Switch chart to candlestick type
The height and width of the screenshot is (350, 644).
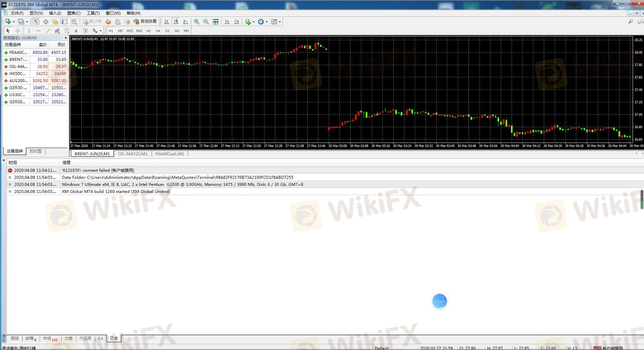176,22
